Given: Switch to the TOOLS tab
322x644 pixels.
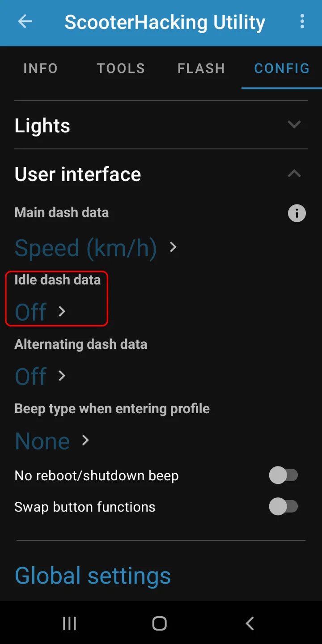Looking at the screenshot, I should [121, 68].
